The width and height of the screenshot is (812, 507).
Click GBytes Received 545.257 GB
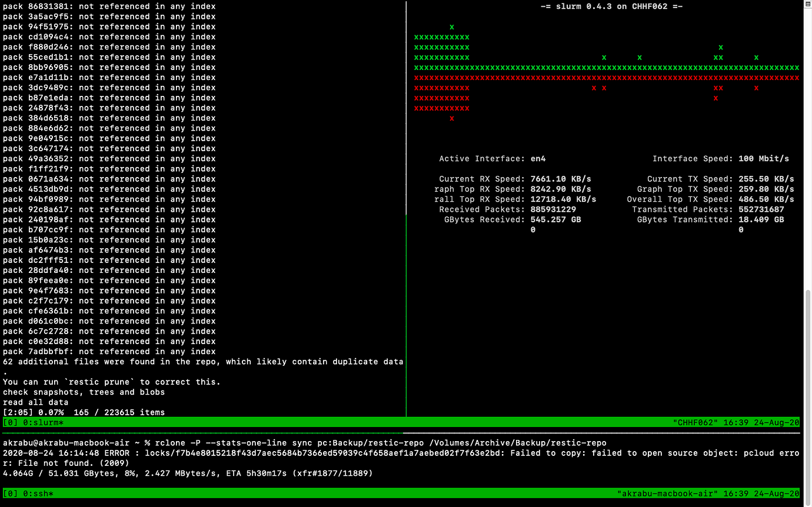tap(555, 219)
